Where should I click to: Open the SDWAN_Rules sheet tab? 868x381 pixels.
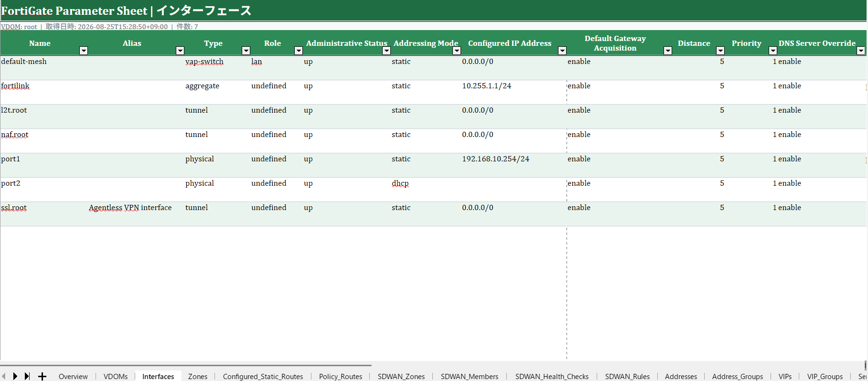[x=627, y=376]
